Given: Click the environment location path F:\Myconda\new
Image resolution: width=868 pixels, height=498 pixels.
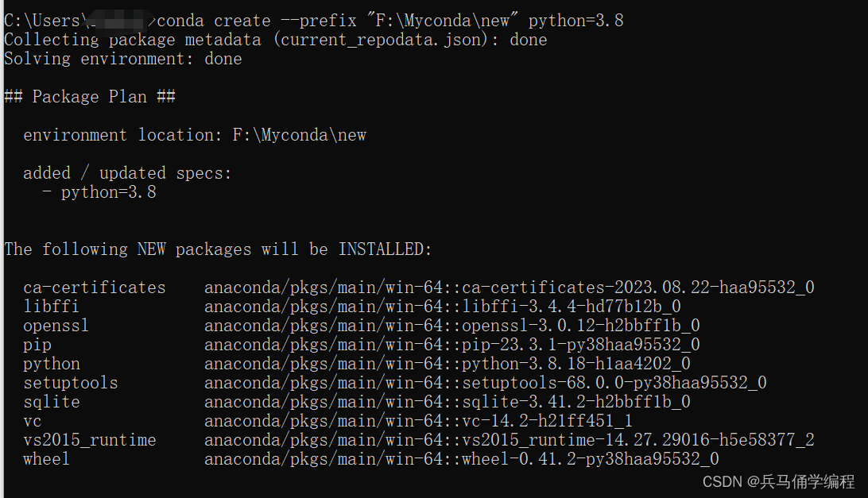Looking at the screenshot, I should pyautogui.click(x=299, y=135).
